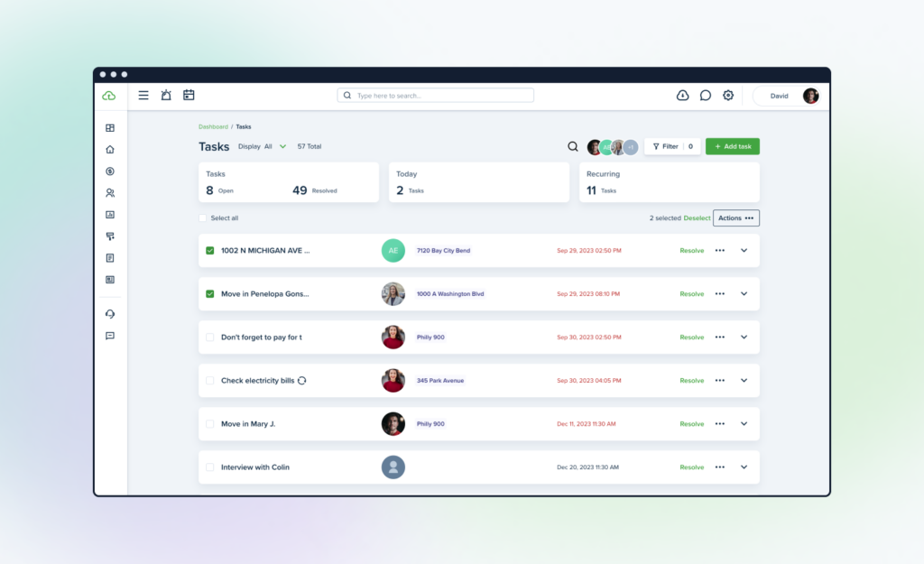This screenshot has width=924, height=564.
Task: Click the AE assignee avatar
Action: pos(393,251)
